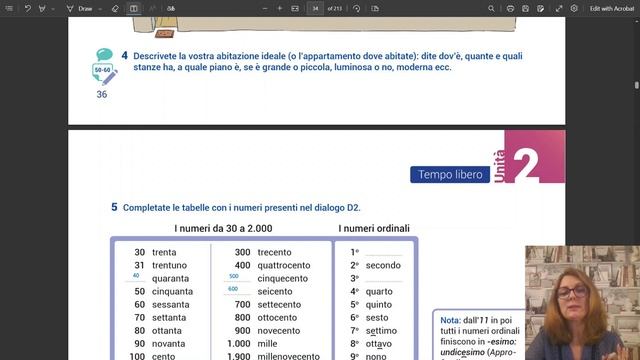The height and width of the screenshot is (360, 640).
Task: Print the PDF document
Action: point(510,8)
